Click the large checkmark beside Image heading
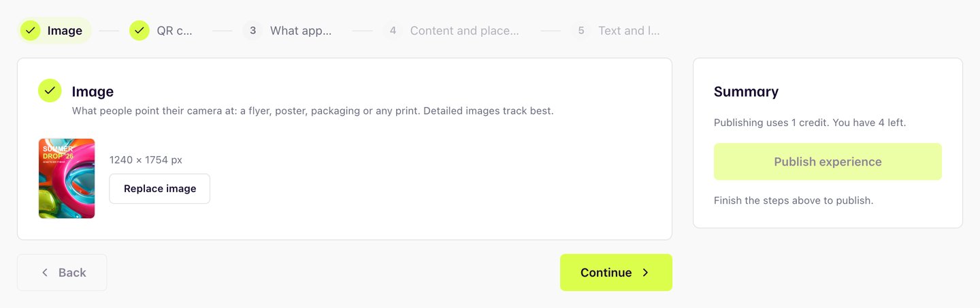The width and height of the screenshot is (980, 308). pos(50,91)
